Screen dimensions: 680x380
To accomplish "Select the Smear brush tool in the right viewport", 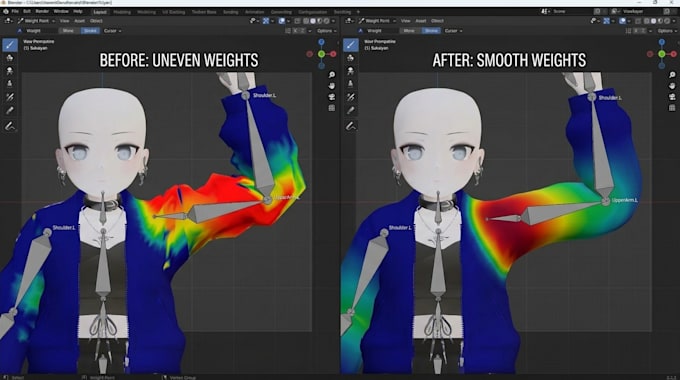I will click(x=350, y=84).
